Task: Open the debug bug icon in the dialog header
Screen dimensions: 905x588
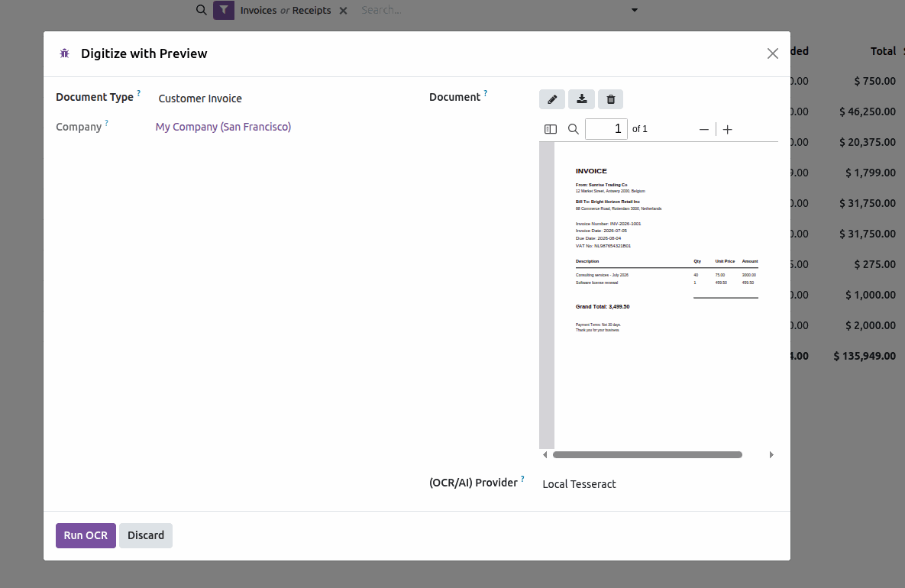Action: click(x=65, y=53)
